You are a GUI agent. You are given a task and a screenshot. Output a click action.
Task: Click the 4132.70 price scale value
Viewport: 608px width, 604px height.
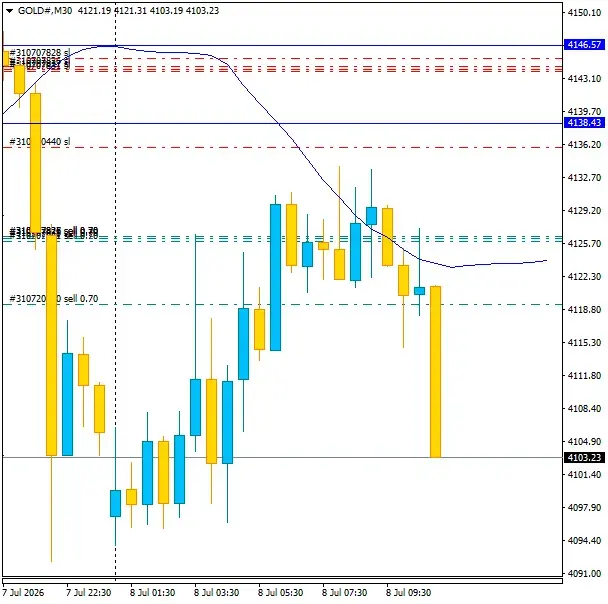pyautogui.click(x=584, y=178)
